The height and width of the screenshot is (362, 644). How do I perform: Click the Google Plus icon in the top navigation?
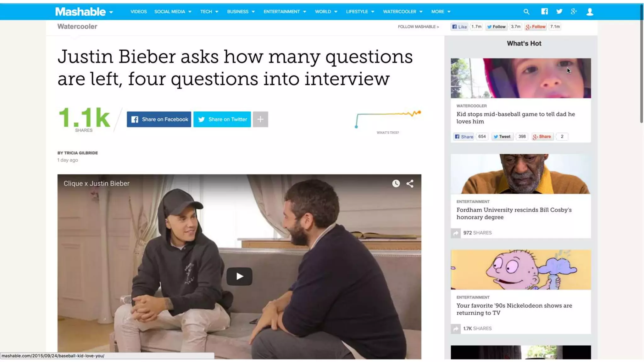point(574,11)
